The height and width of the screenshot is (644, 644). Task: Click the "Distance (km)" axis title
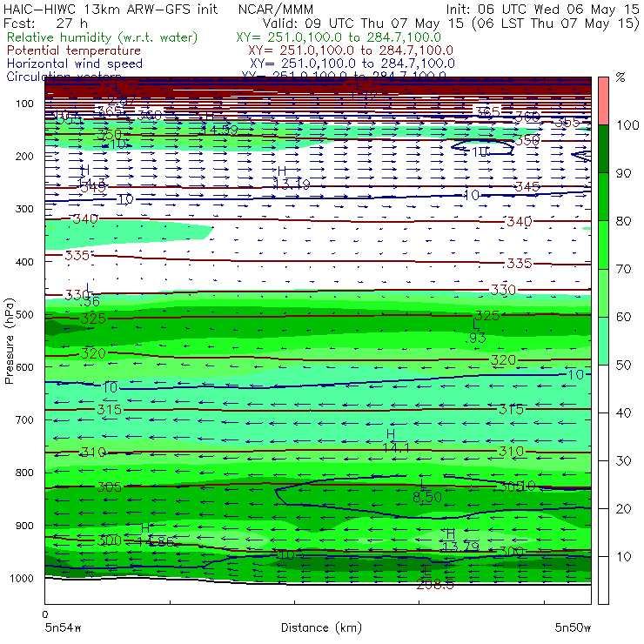click(321, 627)
